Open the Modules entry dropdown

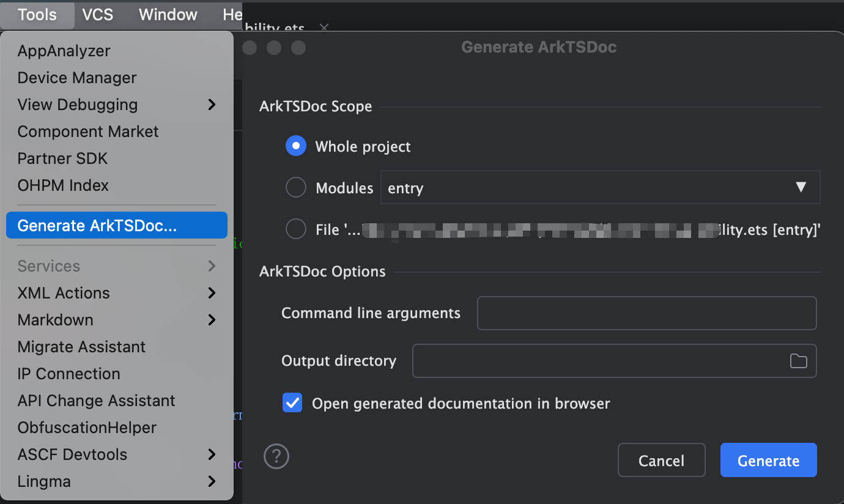coord(600,187)
